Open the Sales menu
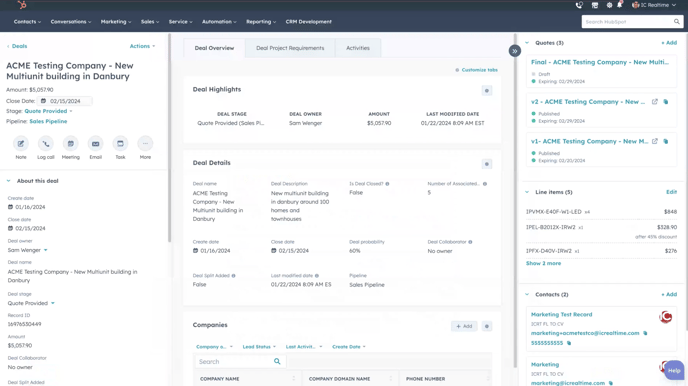Viewport: 688px width, 386px height. tap(150, 21)
